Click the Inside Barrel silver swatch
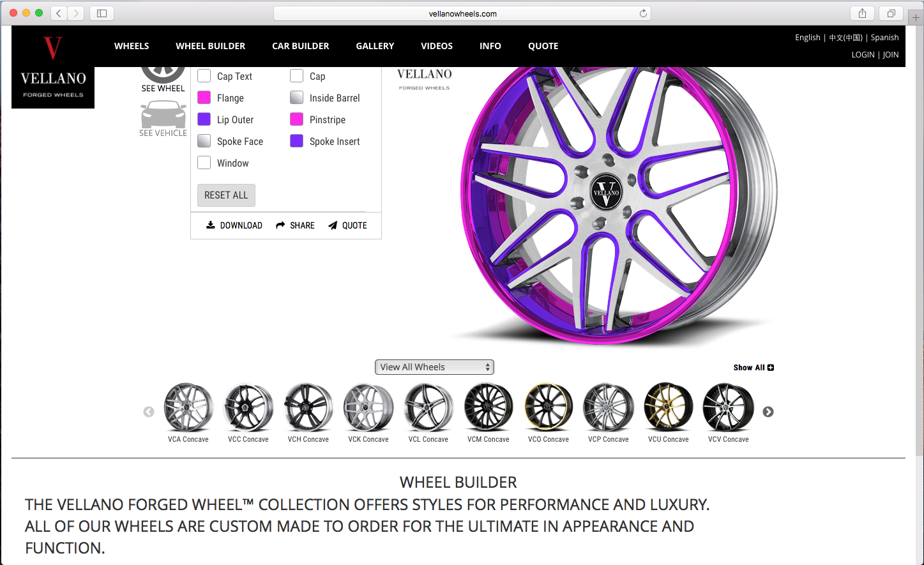Viewport: 924px width, 565px height. click(297, 98)
